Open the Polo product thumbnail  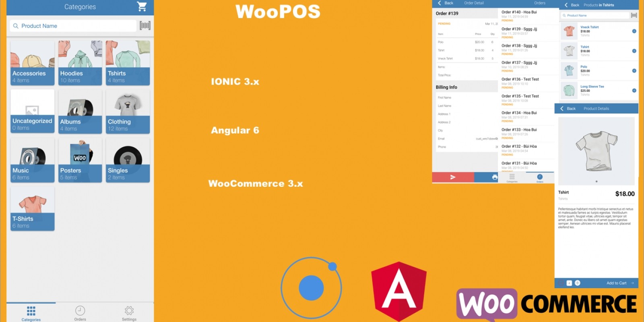point(569,70)
